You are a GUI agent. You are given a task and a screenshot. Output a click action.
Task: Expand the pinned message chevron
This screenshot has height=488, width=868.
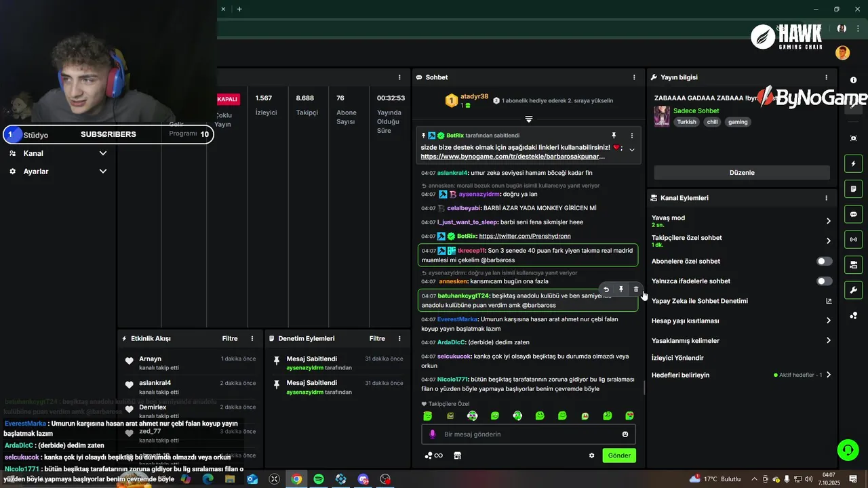(632, 150)
